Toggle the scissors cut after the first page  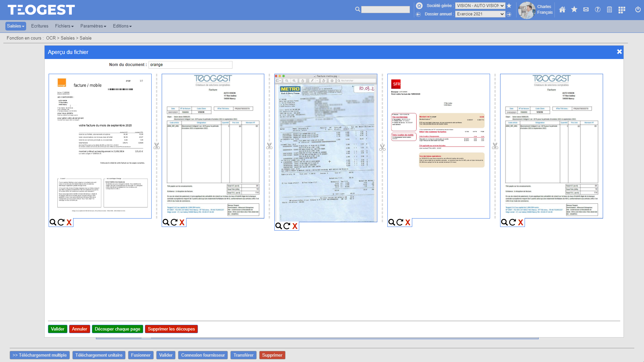(x=157, y=146)
